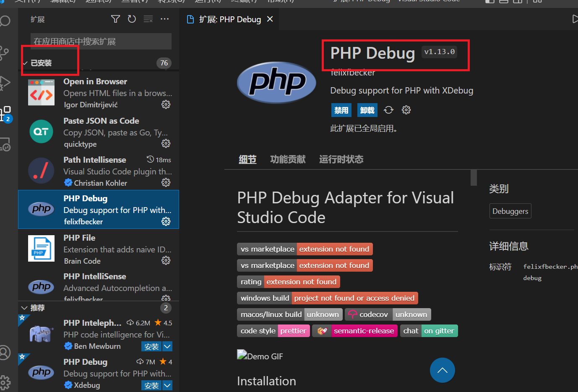The image size is (578, 392).
Task: Click the readme vertical scrollbar thumb
Action: pyautogui.click(x=474, y=177)
